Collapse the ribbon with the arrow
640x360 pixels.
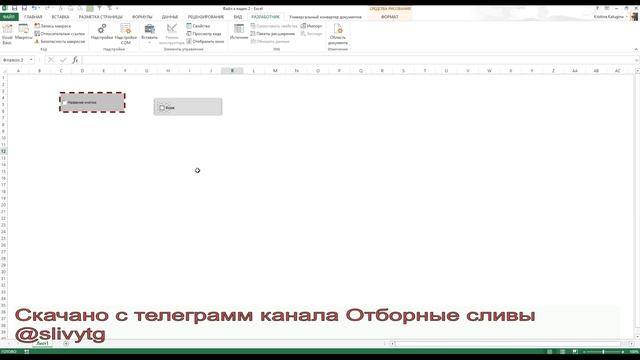(x=636, y=49)
